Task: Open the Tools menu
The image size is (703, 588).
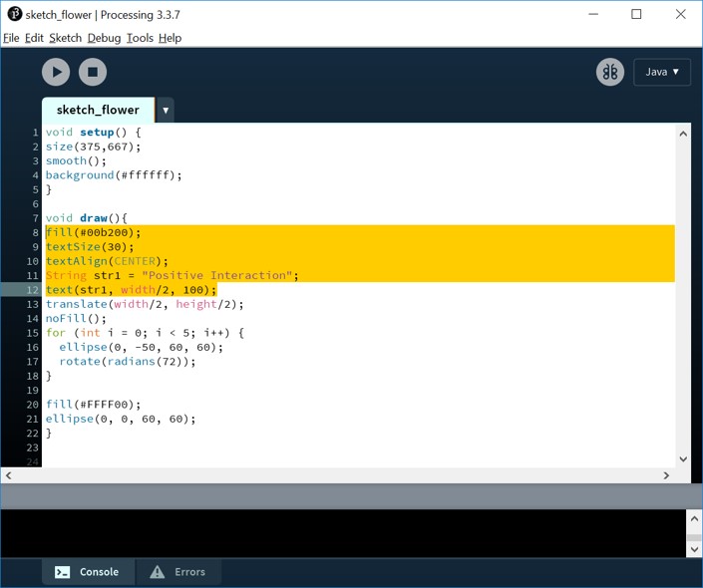Action: click(140, 38)
